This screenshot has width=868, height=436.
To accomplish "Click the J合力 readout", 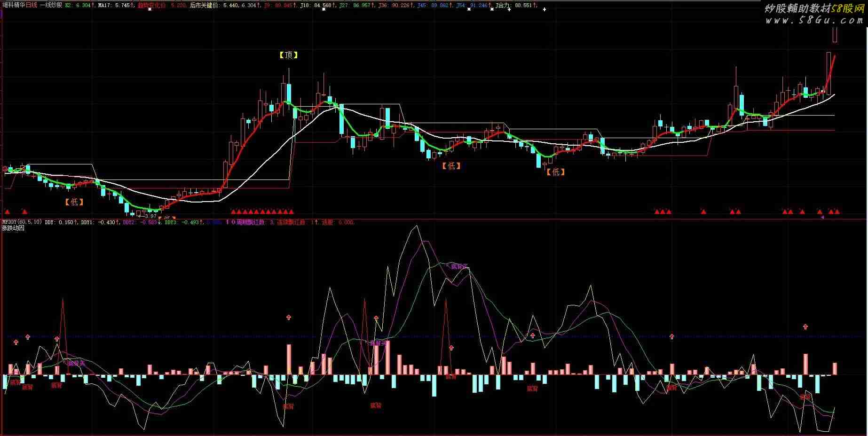I will tap(516, 5).
